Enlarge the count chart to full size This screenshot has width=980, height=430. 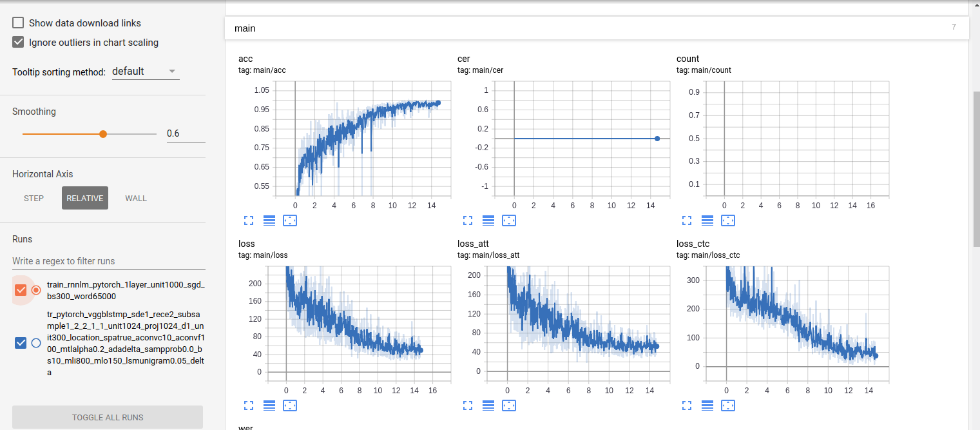click(x=686, y=220)
